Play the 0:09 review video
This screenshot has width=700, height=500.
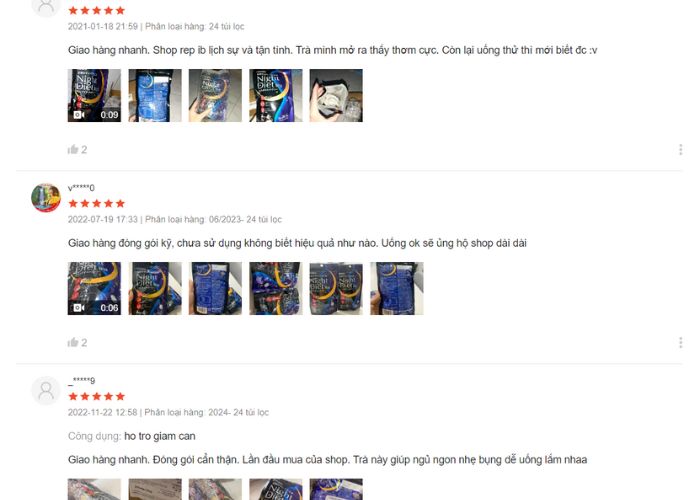(x=94, y=96)
